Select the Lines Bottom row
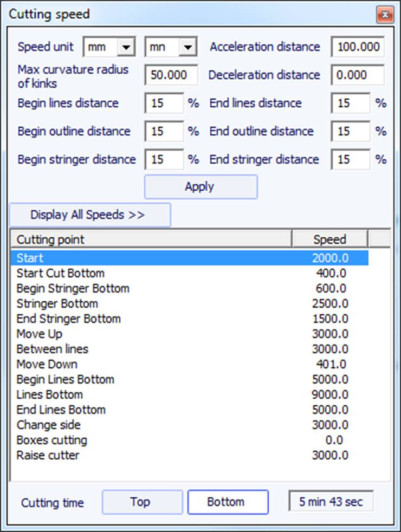This screenshot has width=401, height=532. [x=190, y=394]
